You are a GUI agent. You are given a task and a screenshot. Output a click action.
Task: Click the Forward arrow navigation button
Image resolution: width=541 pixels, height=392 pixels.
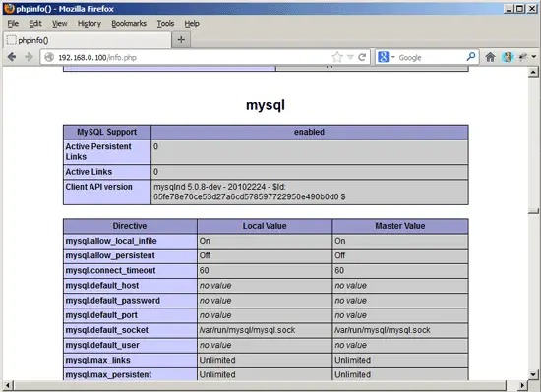pos(29,57)
